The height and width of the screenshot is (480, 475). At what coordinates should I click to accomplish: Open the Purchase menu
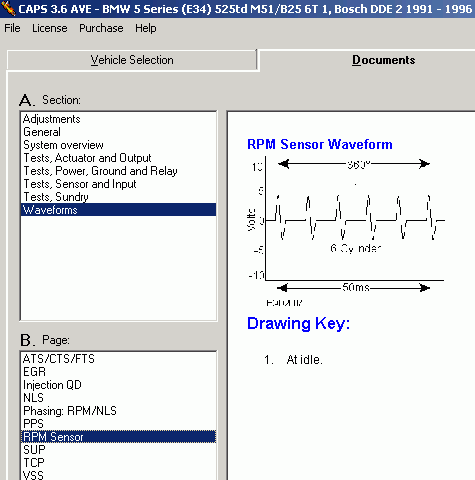click(101, 28)
